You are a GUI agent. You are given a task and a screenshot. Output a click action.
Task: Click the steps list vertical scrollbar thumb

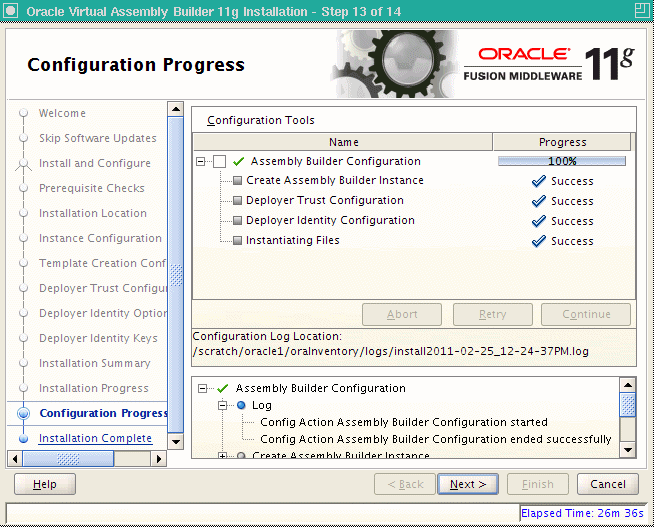[x=176, y=275]
